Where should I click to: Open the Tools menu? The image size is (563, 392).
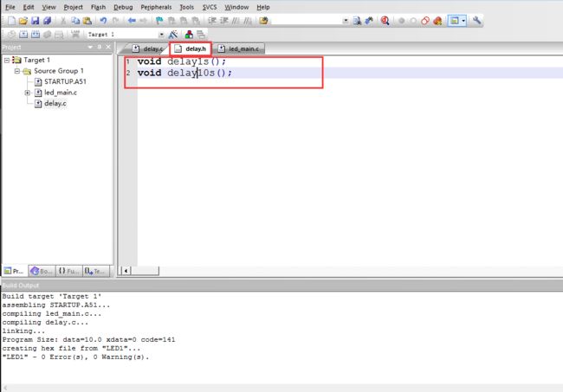[x=187, y=7]
